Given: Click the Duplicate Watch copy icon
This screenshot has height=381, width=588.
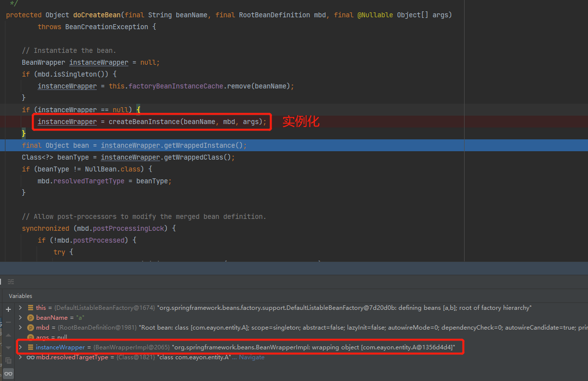Looking at the screenshot, I should (x=8, y=361).
